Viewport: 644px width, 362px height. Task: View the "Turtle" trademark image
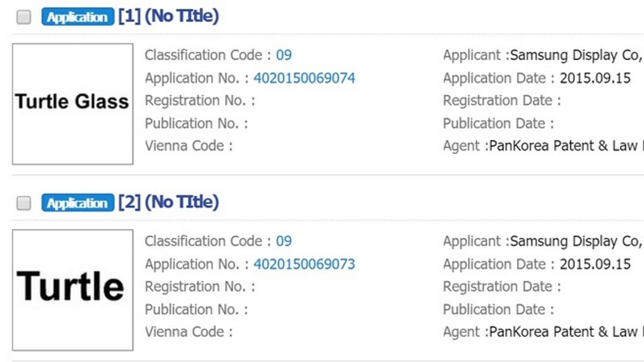tap(72, 290)
